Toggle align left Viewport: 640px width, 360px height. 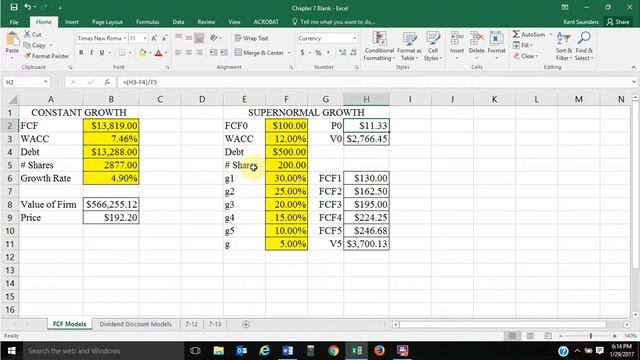tap(178, 53)
